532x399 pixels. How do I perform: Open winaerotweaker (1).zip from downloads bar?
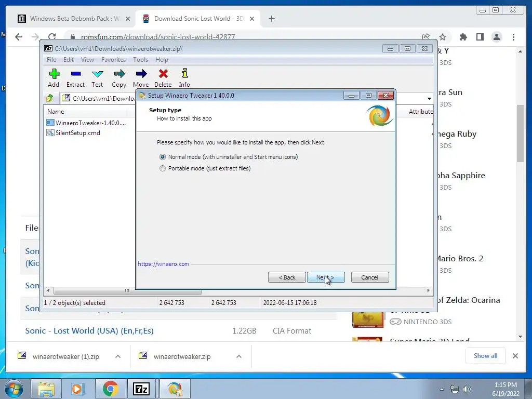pyautogui.click(x=59, y=356)
